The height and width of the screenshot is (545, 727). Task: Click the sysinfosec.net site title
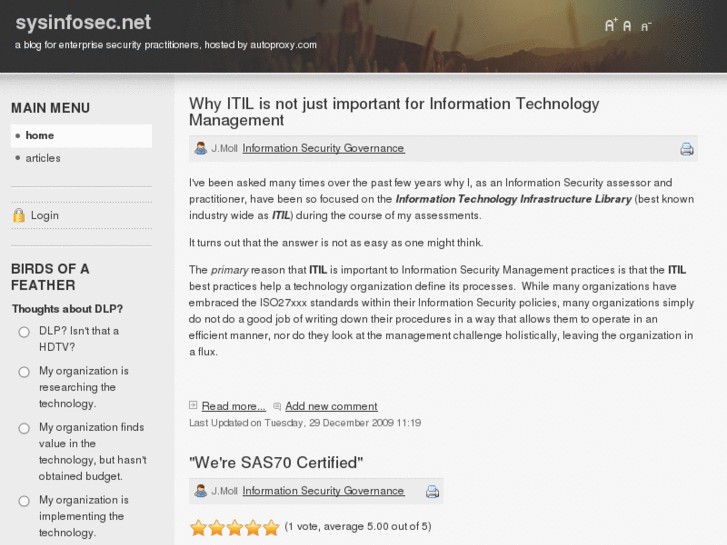click(81, 22)
